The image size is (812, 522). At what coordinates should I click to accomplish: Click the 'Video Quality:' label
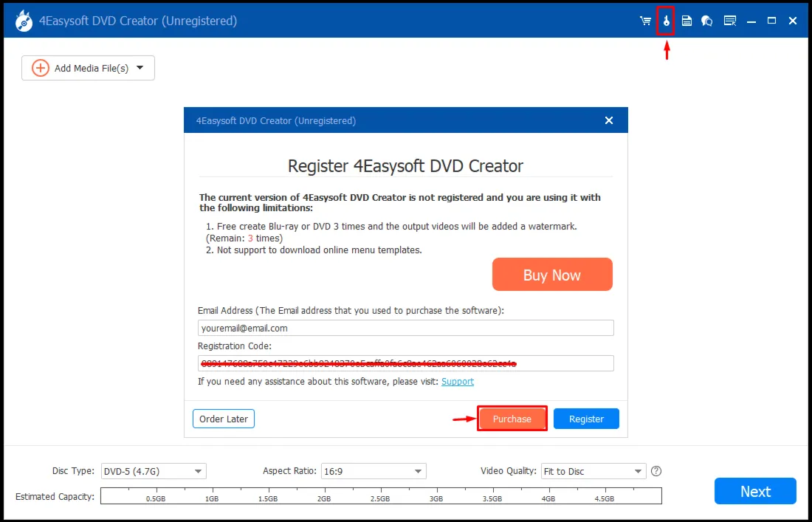(509, 471)
